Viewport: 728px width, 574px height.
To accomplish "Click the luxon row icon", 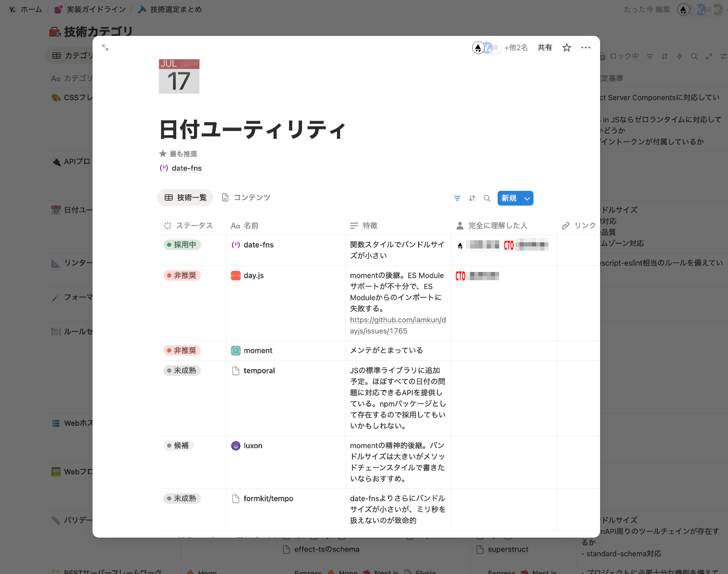I will click(x=236, y=446).
